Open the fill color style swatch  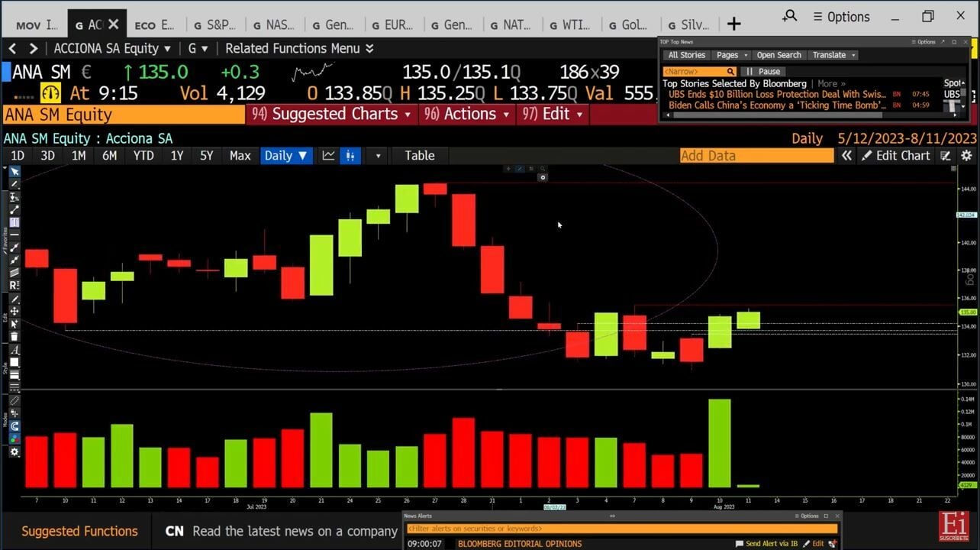(x=14, y=363)
